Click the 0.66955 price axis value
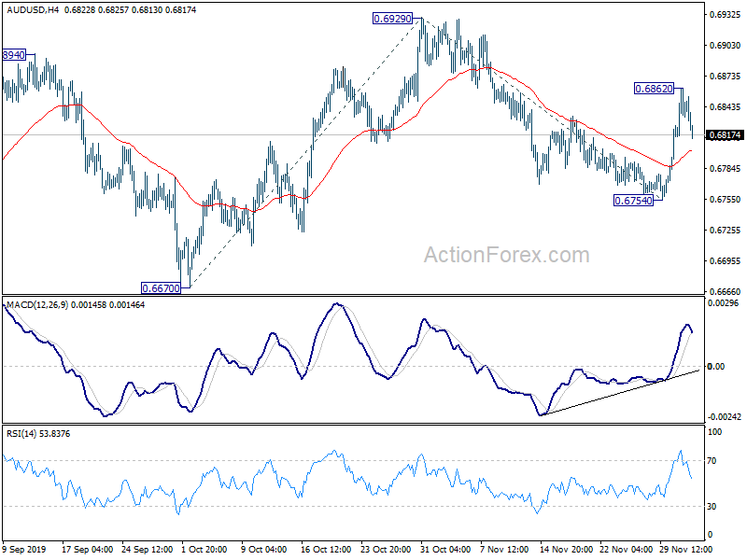747x560 pixels. tap(725, 261)
